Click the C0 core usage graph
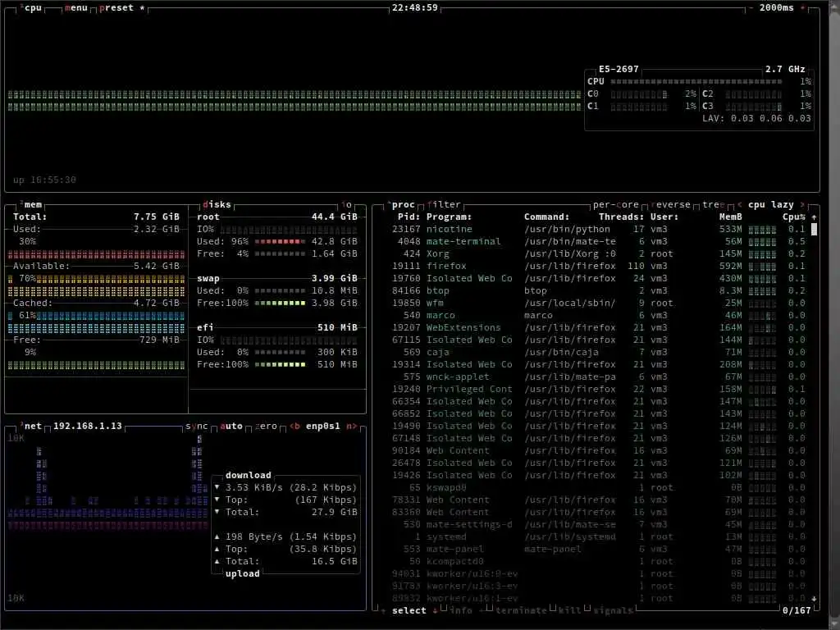Screen dimensions: 840x630 click(x=639, y=94)
